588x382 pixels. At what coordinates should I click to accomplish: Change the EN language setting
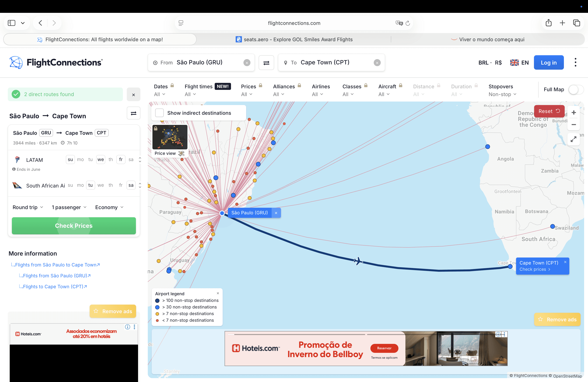click(519, 63)
